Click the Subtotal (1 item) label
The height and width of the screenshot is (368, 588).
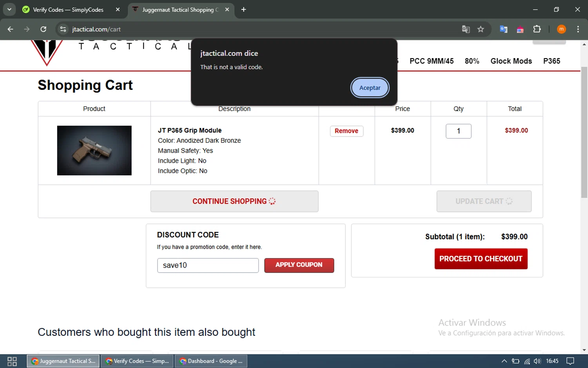[x=455, y=237]
